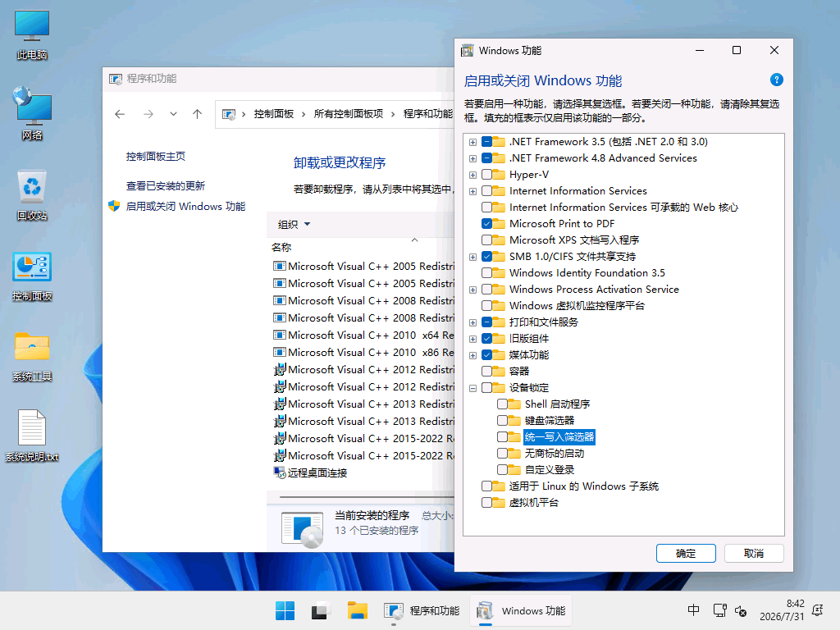
Task: Expand the Internet Information Services node
Action: coord(472,191)
